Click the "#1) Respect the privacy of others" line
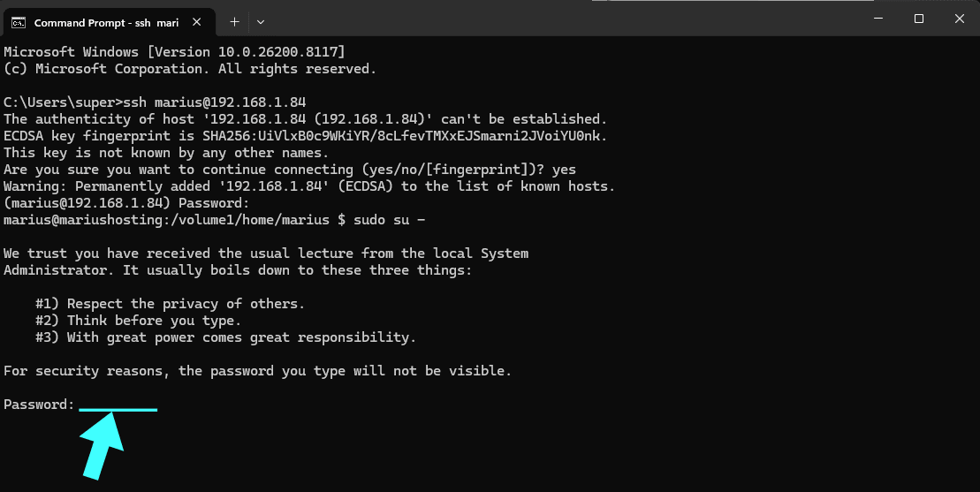This screenshot has height=492, width=980. [x=170, y=304]
